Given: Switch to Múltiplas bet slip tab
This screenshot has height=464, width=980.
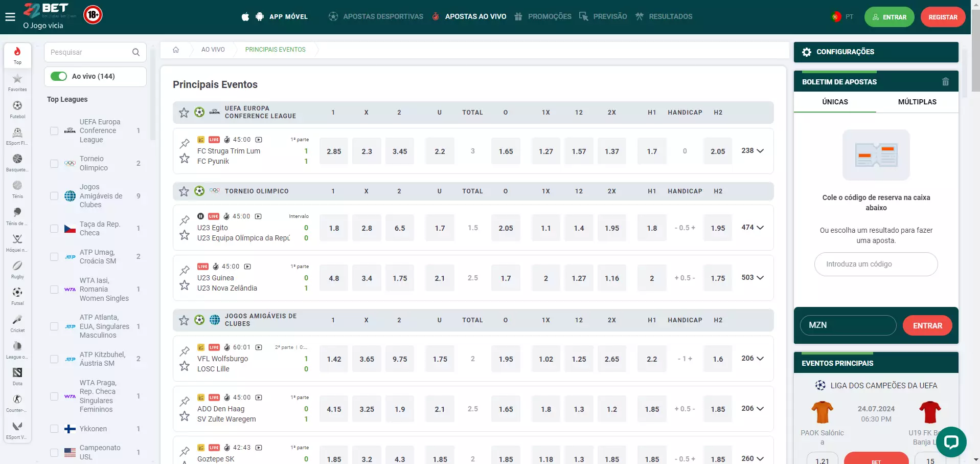Looking at the screenshot, I should tap(917, 102).
